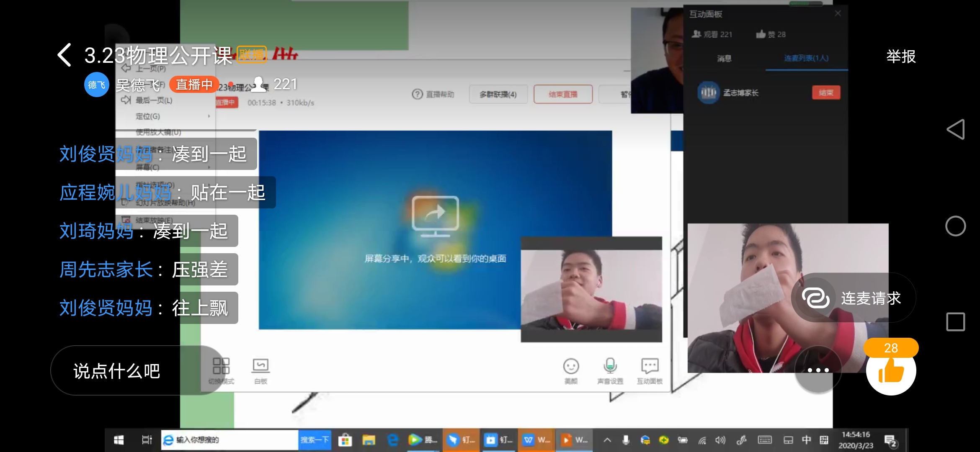Click the 结束直播 button
The height and width of the screenshot is (452, 980).
pos(563,94)
